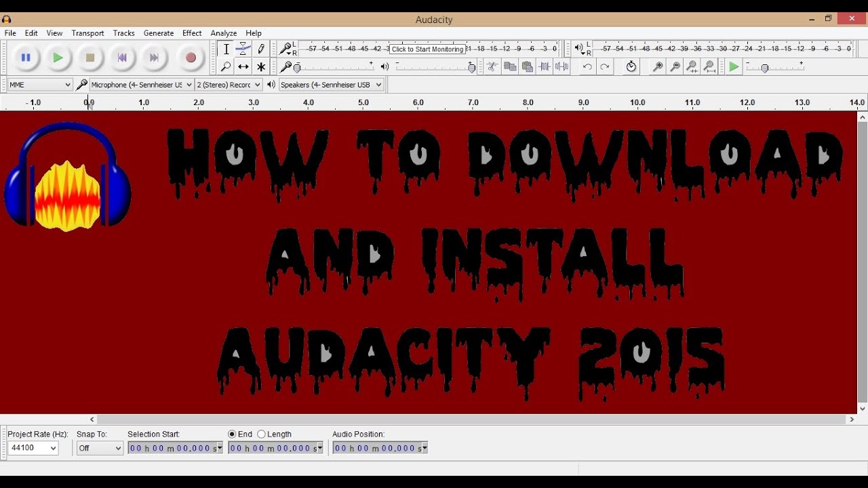Select the Zoom magnifier tool

click(226, 66)
